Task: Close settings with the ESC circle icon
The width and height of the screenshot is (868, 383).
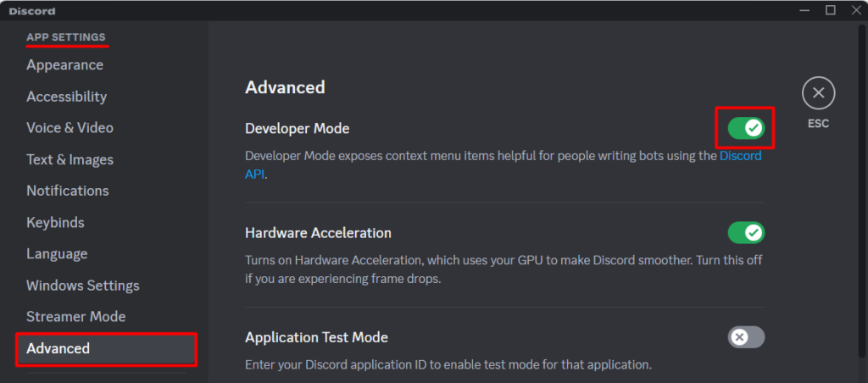Action: point(818,93)
